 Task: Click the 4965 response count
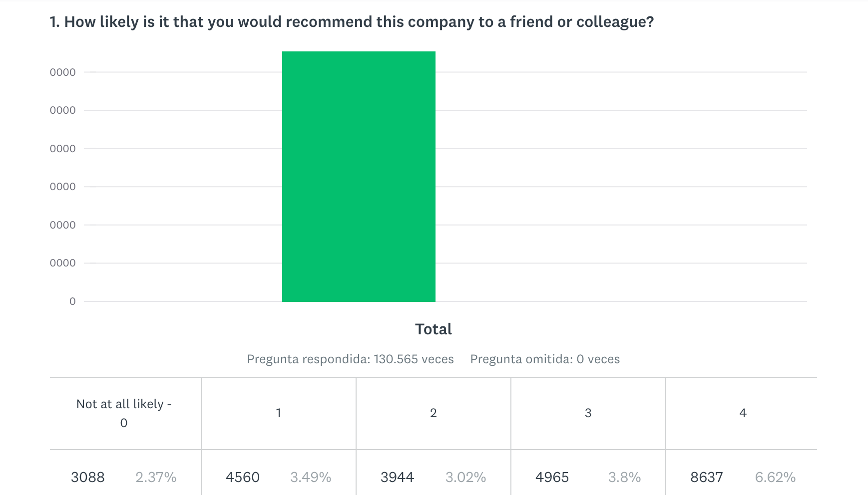[552, 478]
